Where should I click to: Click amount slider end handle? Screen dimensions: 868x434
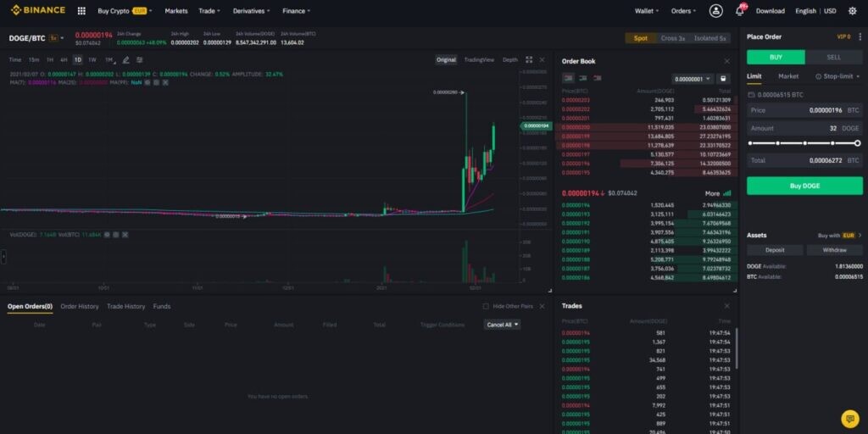click(858, 143)
